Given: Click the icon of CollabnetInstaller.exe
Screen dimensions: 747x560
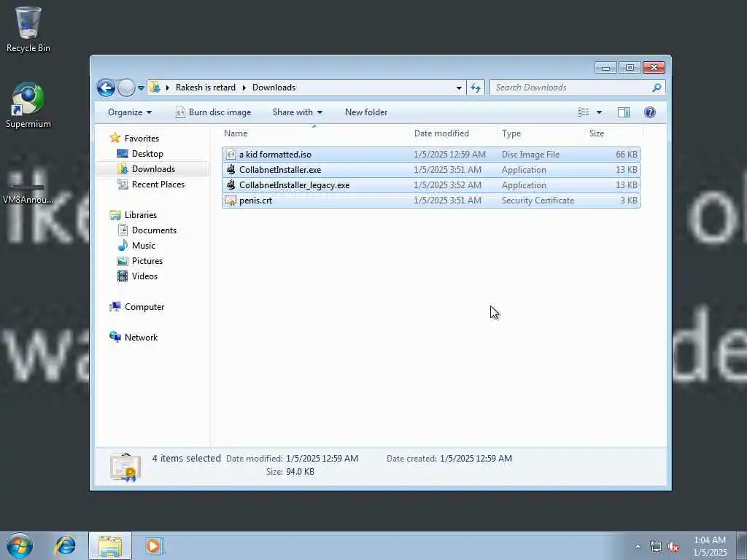Looking at the screenshot, I should click(x=231, y=170).
